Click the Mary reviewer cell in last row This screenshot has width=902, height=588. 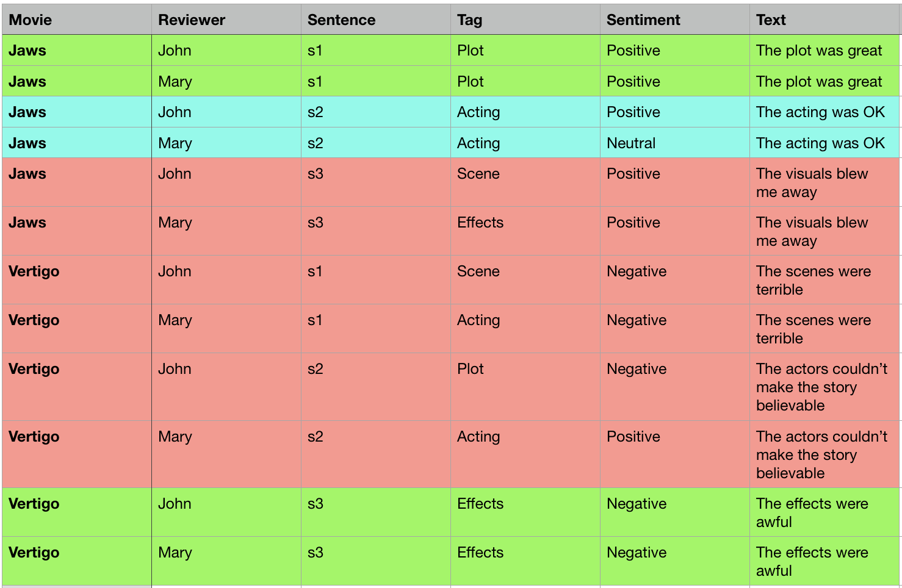pyautogui.click(x=226, y=561)
